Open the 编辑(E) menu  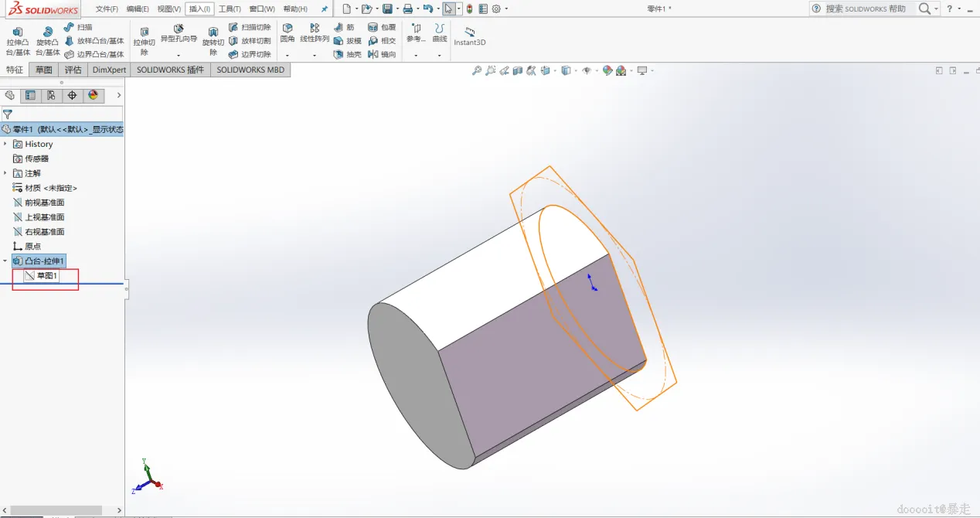click(x=138, y=9)
